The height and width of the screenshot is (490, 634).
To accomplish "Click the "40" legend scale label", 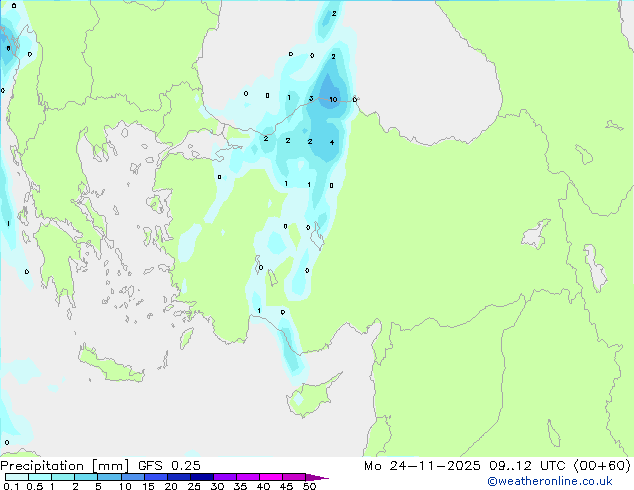I will [263, 486].
